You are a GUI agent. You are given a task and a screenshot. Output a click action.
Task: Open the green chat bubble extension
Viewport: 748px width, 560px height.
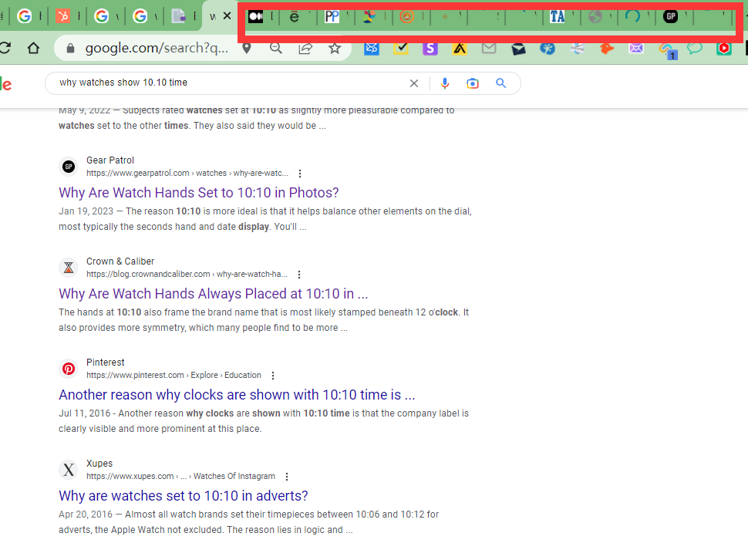(695, 48)
